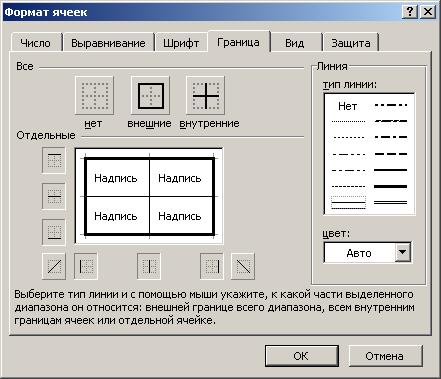
Task: Toggle the inner vertical border button
Action: (x=149, y=266)
